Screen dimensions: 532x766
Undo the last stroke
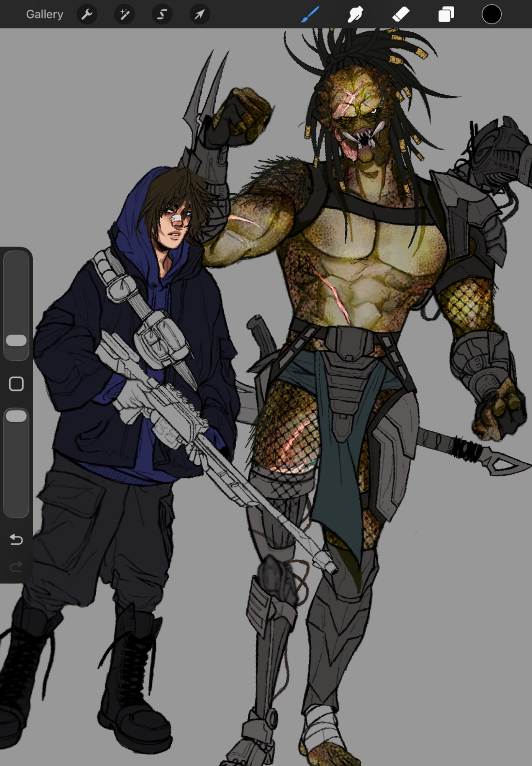[x=16, y=540]
